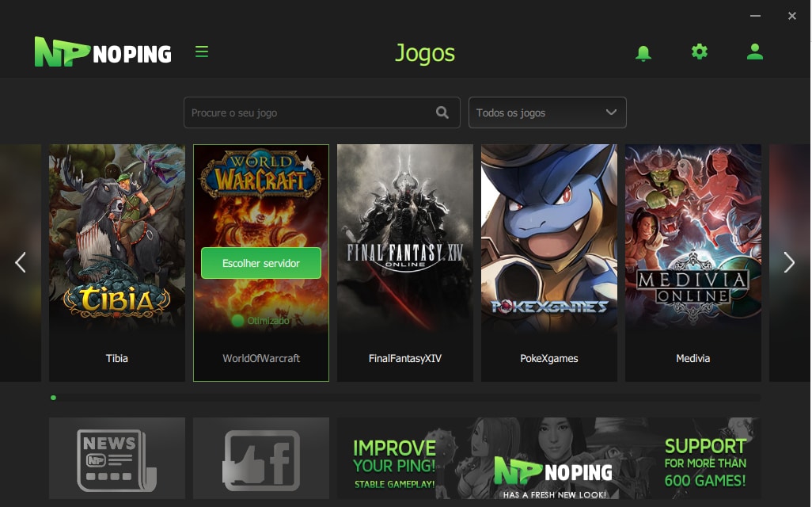Expand the 'Todos os jogos' dropdown
This screenshot has height=507, width=812.
(547, 112)
